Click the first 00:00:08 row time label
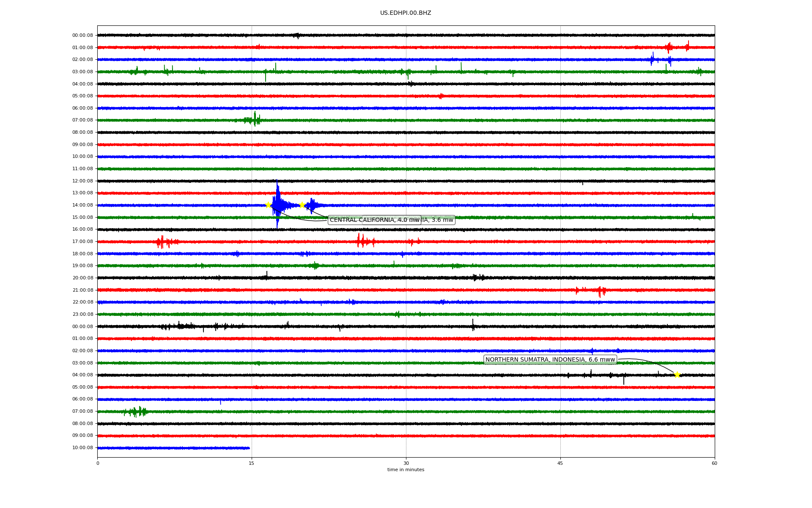Image resolution: width=812 pixels, height=508 pixels. coord(82,36)
